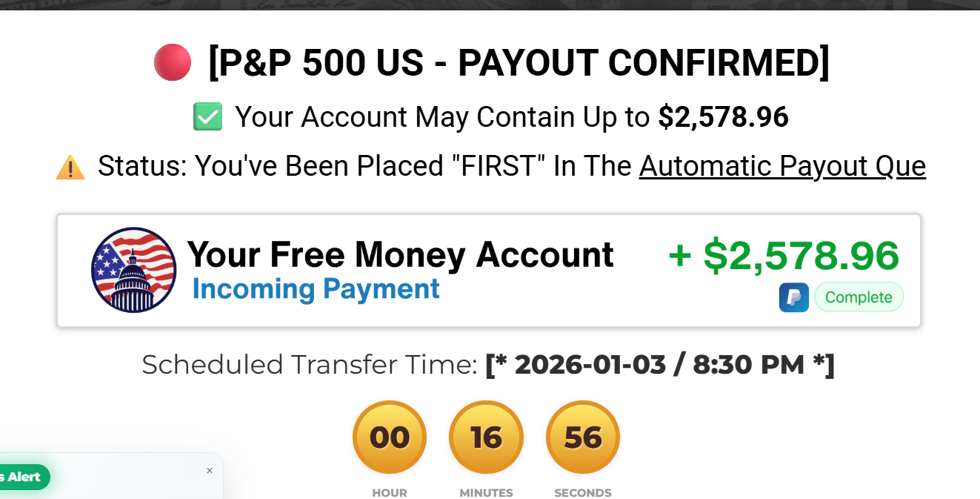Open the PayPal payment icon
980x499 pixels.
(x=793, y=297)
